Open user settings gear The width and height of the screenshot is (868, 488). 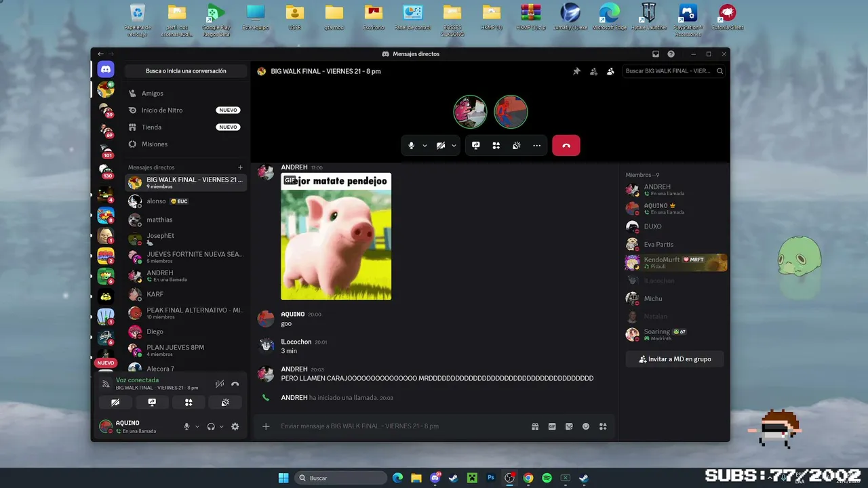click(235, 426)
